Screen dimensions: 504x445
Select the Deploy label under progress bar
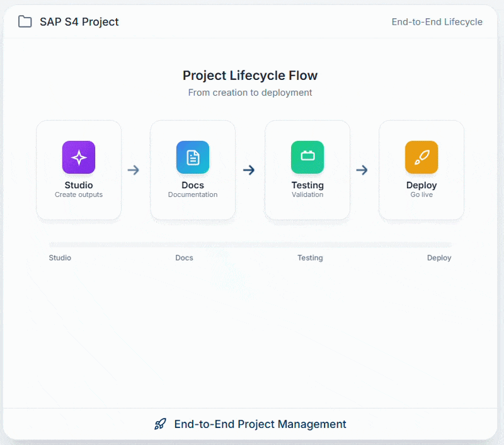tap(439, 258)
